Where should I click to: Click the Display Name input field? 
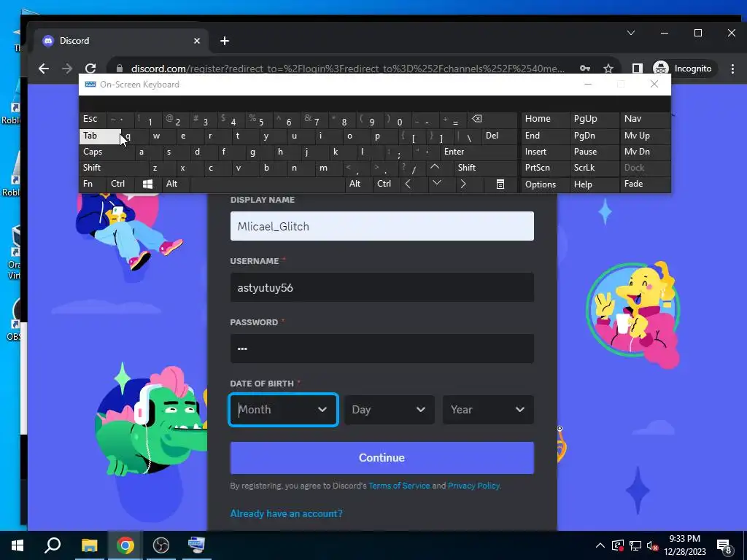coord(382,226)
